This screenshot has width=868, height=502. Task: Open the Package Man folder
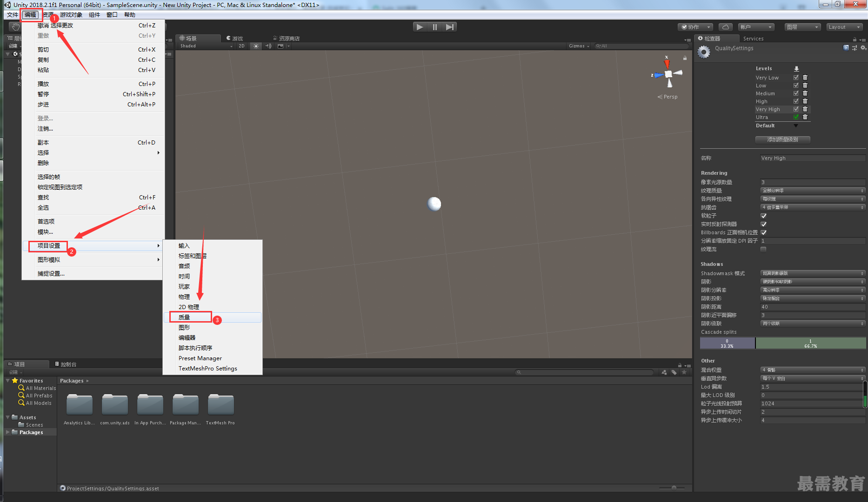click(x=186, y=404)
